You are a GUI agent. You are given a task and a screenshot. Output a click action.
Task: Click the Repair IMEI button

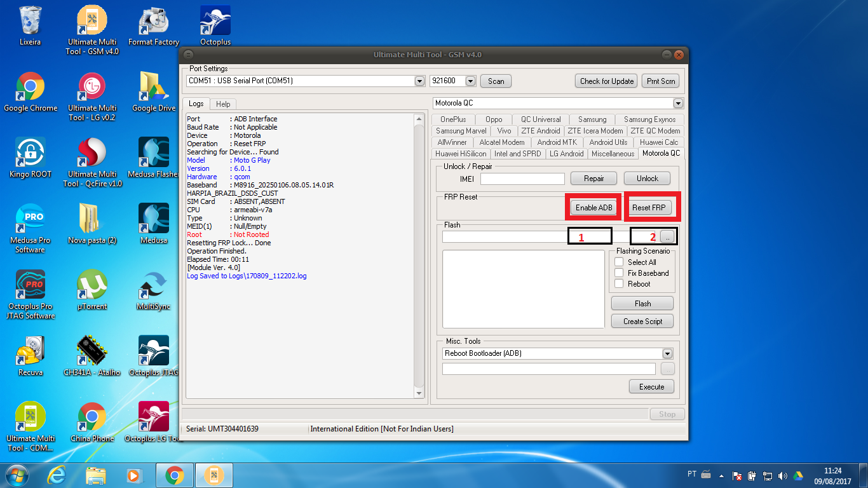click(x=594, y=179)
